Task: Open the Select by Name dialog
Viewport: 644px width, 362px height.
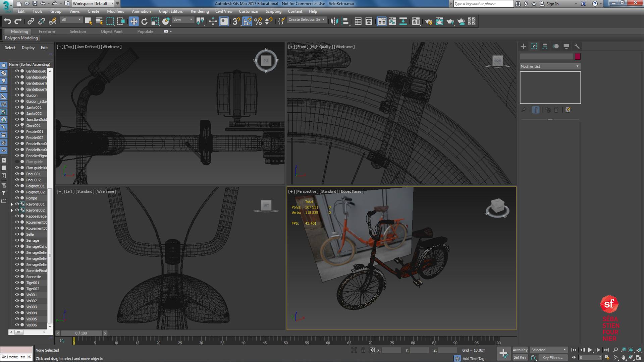Action: pos(99,21)
